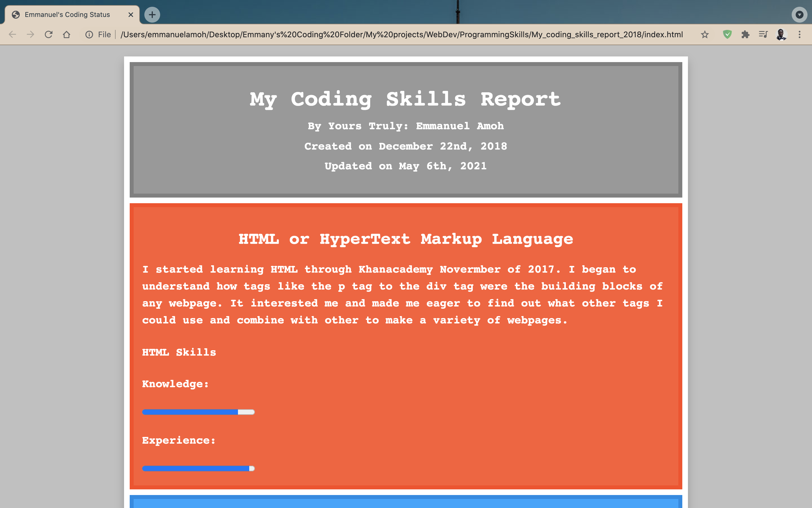Click the HTML Experience progress bar
Viewport: 812px width, 508px height.
198,468
